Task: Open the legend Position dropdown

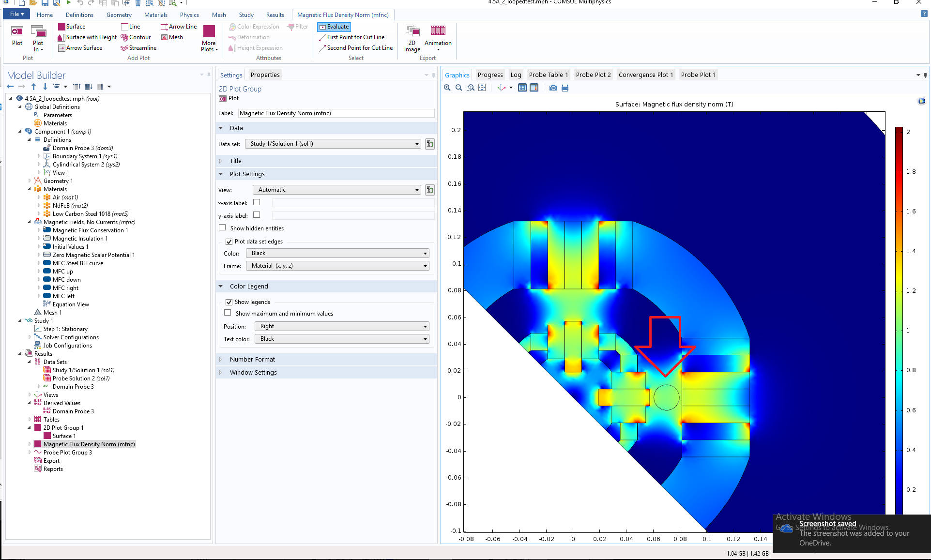Action: [x=342, y=326]
